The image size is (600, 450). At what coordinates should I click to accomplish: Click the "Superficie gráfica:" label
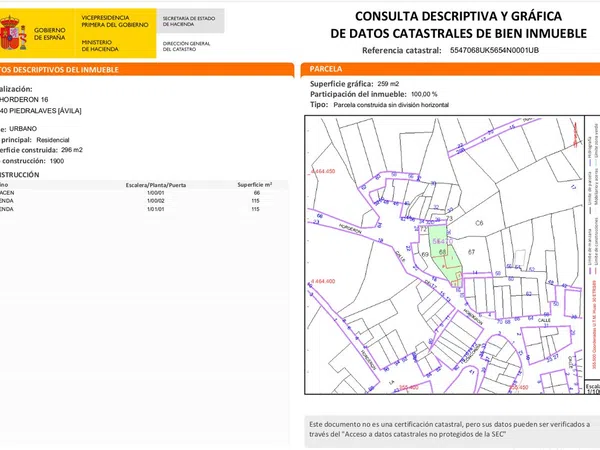coord(342,84)
